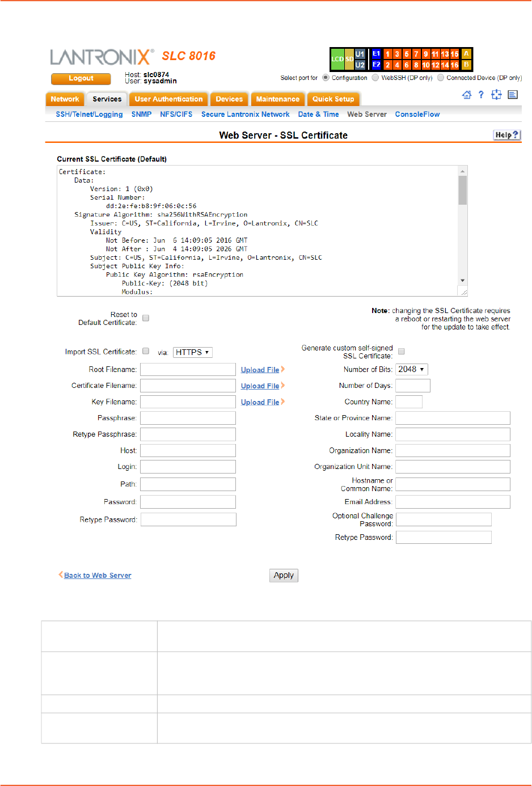Click the question mark help icon
Screen dimensions: 532x786
pos(481,95)
